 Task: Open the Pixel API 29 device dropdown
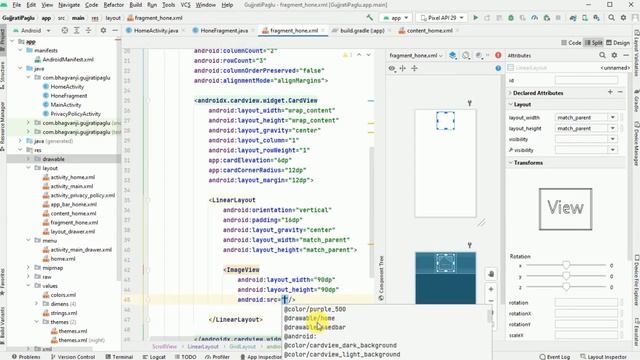click(x=442, y=18)
